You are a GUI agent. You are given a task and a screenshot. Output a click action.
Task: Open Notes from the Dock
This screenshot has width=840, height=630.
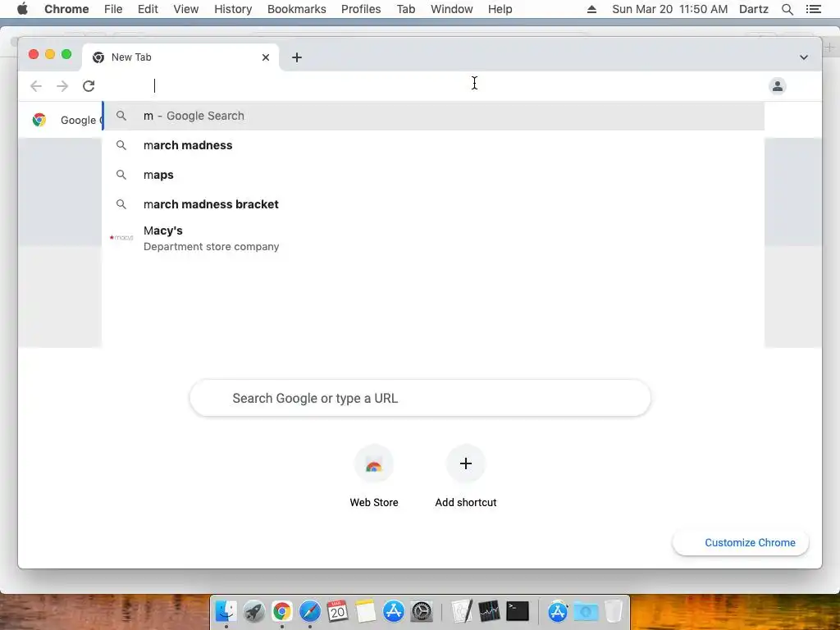[365, 611]
